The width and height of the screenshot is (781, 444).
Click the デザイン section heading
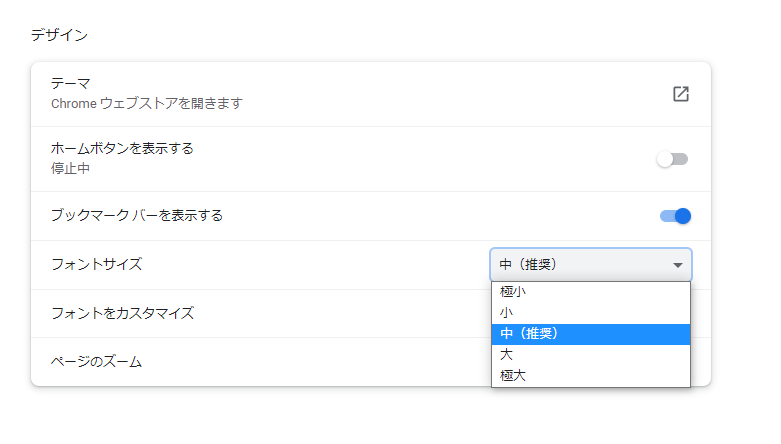point(59,35)
